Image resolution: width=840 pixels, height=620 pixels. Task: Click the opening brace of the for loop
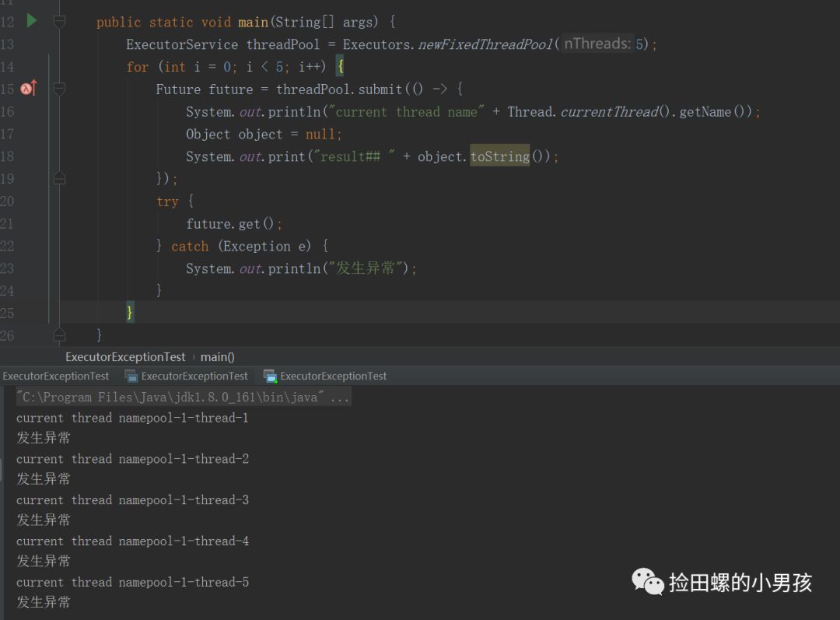pyautogui.click(x=340, y=66)
